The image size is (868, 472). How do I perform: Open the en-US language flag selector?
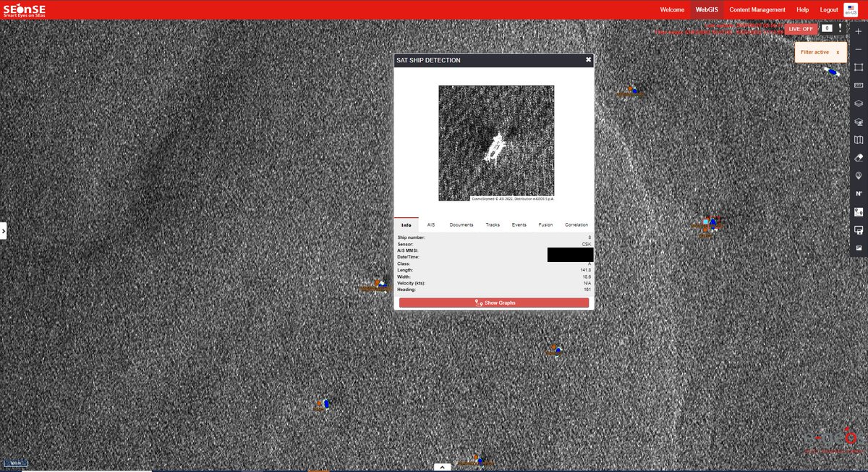[850, 9]
